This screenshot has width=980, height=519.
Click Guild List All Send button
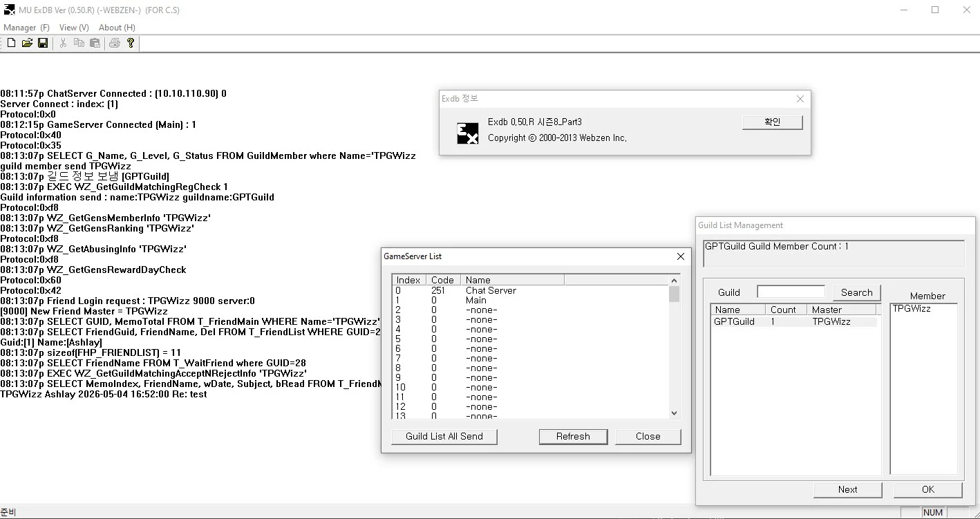click(444, 436)
